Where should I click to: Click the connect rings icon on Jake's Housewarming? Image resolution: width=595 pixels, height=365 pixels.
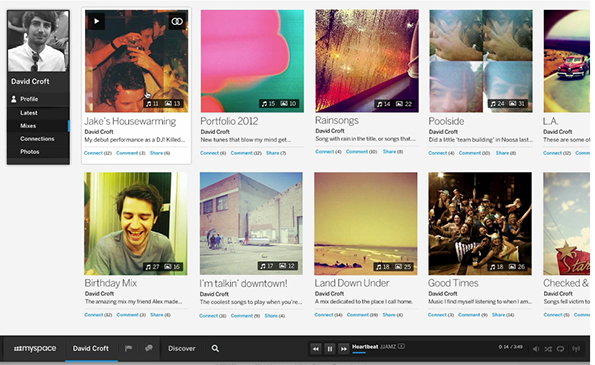coord(177,21)
